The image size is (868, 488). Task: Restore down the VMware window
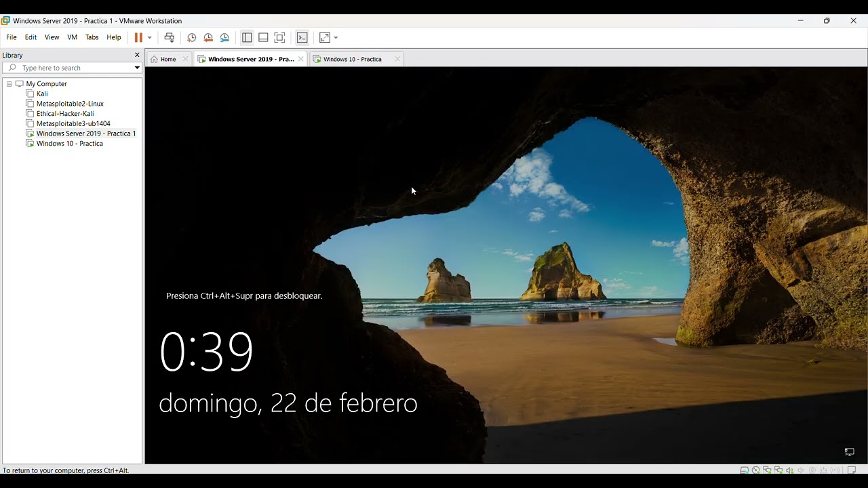click(827, 21)
